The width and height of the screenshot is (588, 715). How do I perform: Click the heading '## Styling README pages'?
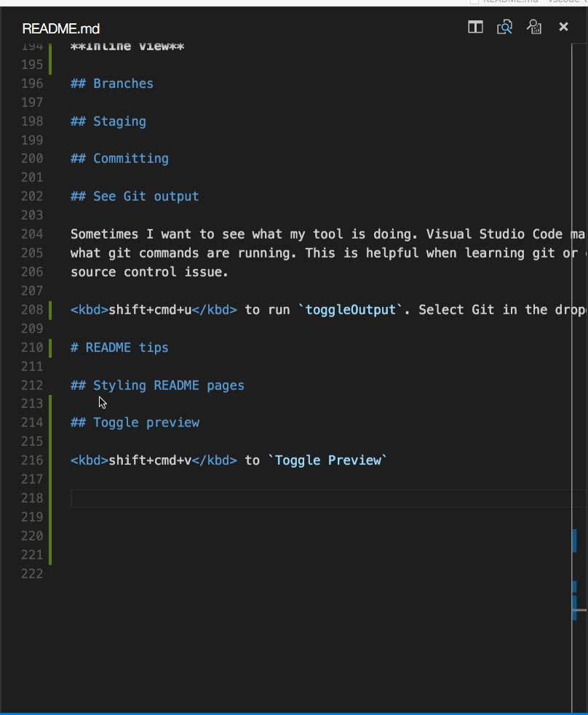click(x=157, y=385)
